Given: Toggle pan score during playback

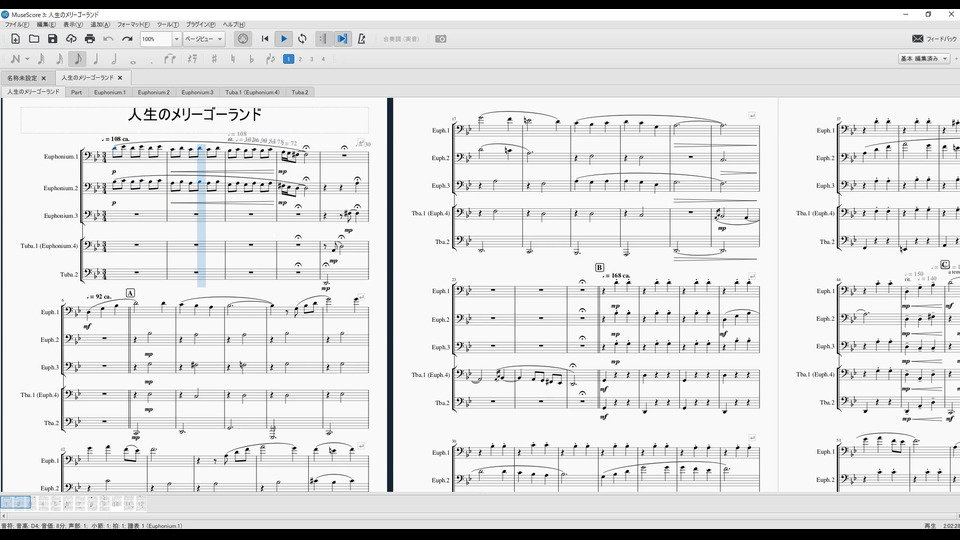Looking at the screenshot, I should [342, 39].
